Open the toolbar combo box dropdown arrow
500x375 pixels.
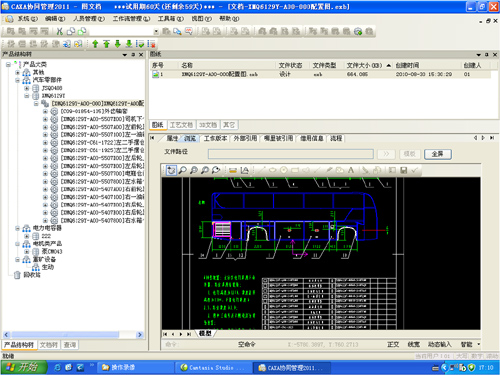(156, 32)
